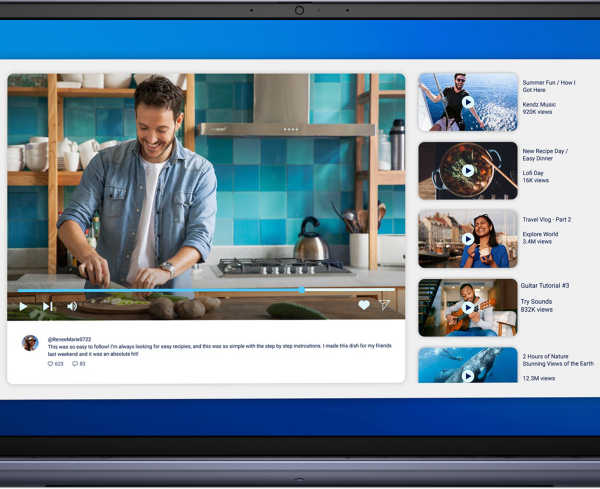600x489 pixels.
Task: Visit the Lofi Day channel
Action: [533, 173]
